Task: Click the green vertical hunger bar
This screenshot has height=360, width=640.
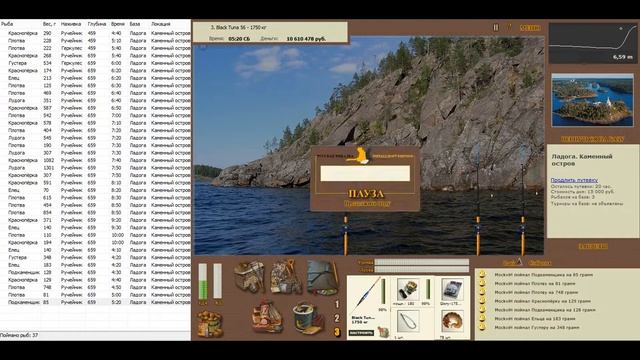Action: (203, 281)
